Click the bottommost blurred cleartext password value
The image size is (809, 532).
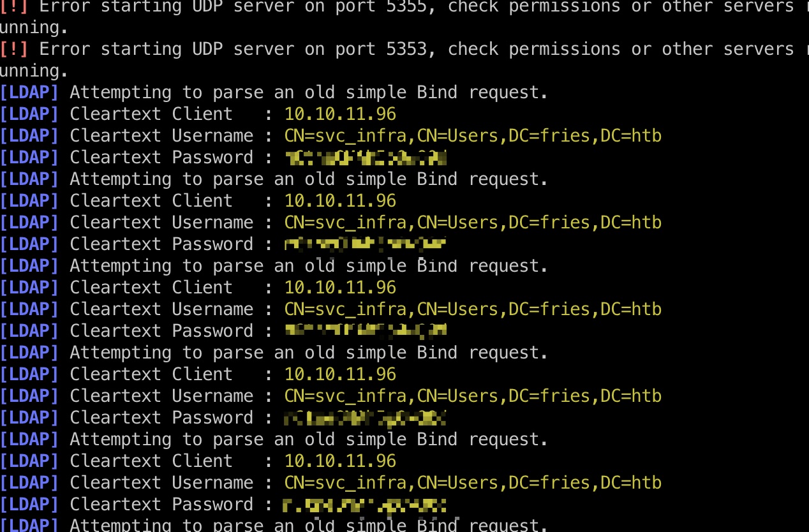365,505
